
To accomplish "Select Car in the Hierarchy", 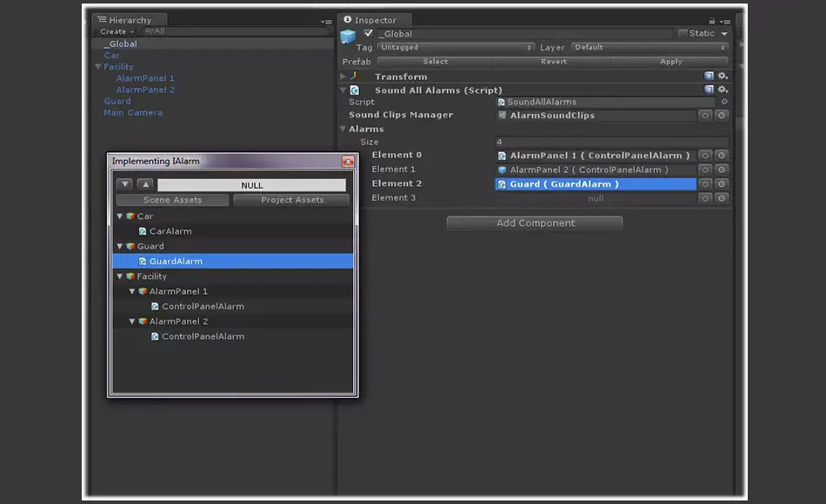I will [111, 56].
